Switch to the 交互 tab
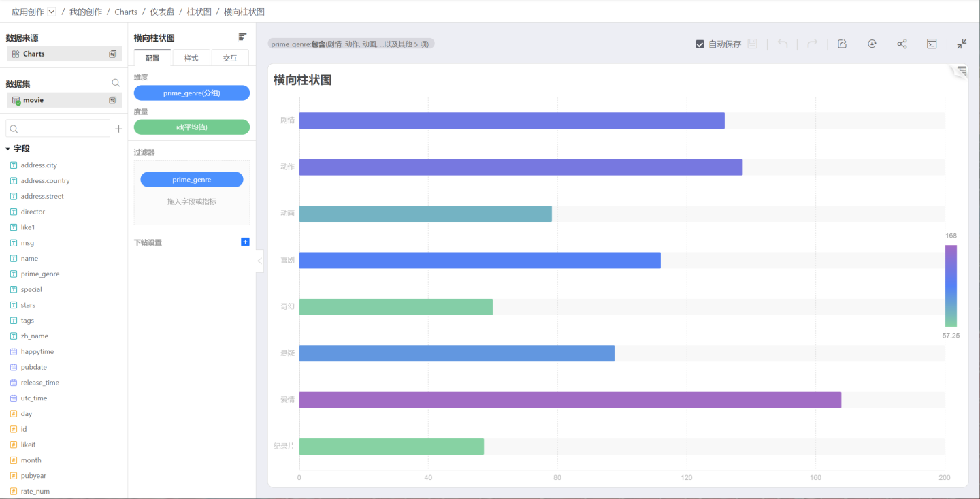 (x=230, y=58)
